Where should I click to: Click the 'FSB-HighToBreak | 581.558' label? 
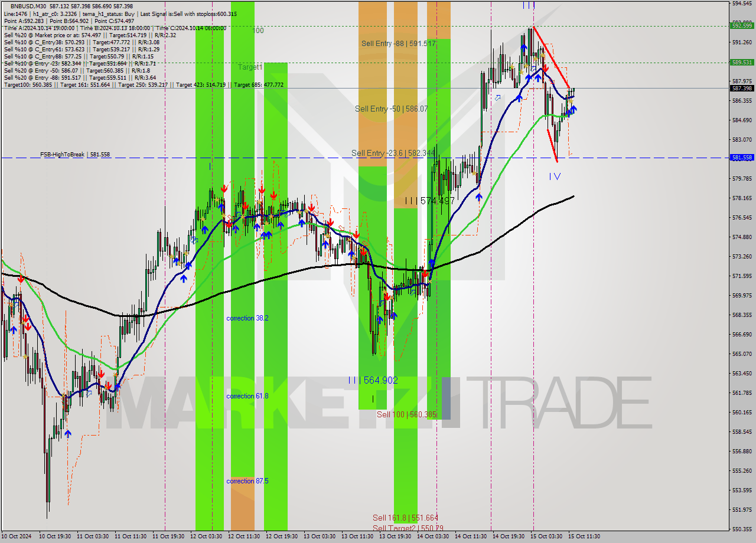75,155
